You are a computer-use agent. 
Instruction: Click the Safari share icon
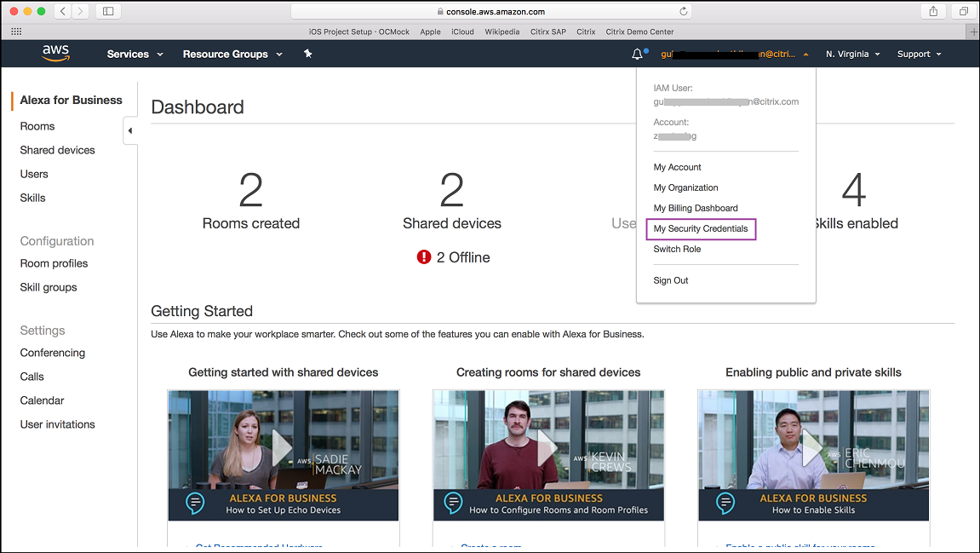tap(933, 11)
